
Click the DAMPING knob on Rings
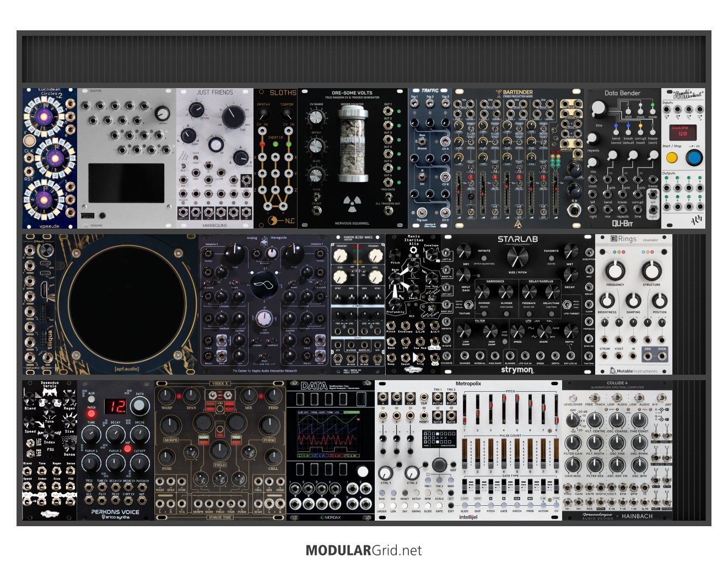[x=633, y=300]
